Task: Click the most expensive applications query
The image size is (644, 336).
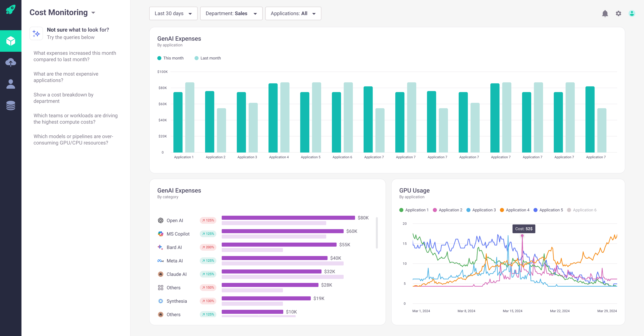Action: point(66,77)
